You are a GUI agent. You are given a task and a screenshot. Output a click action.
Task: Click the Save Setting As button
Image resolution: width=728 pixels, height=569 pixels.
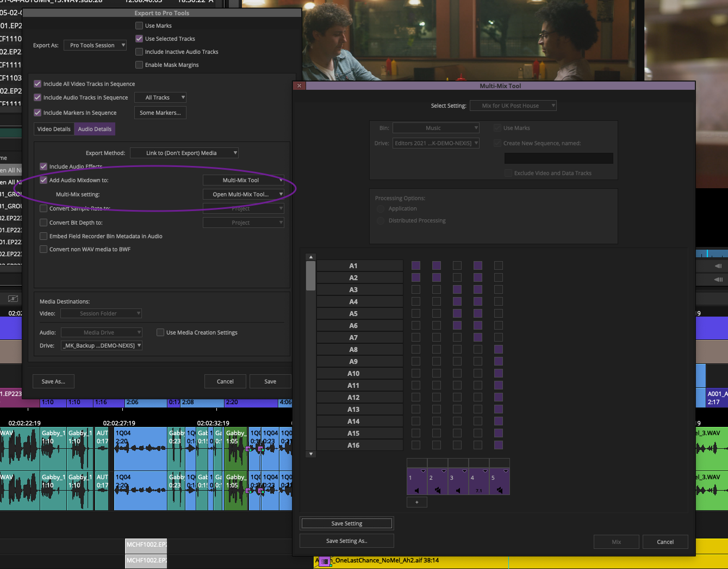tap(346, 541)
